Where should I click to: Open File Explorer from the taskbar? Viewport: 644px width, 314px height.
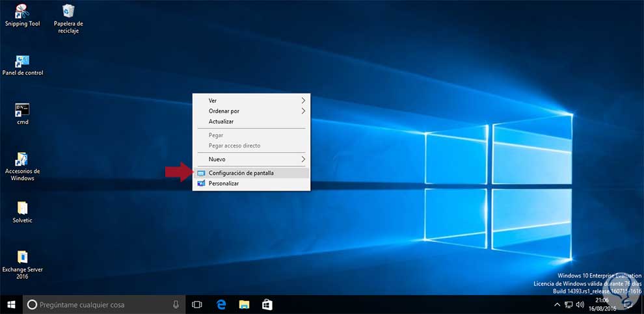click(x=245, y=304)
